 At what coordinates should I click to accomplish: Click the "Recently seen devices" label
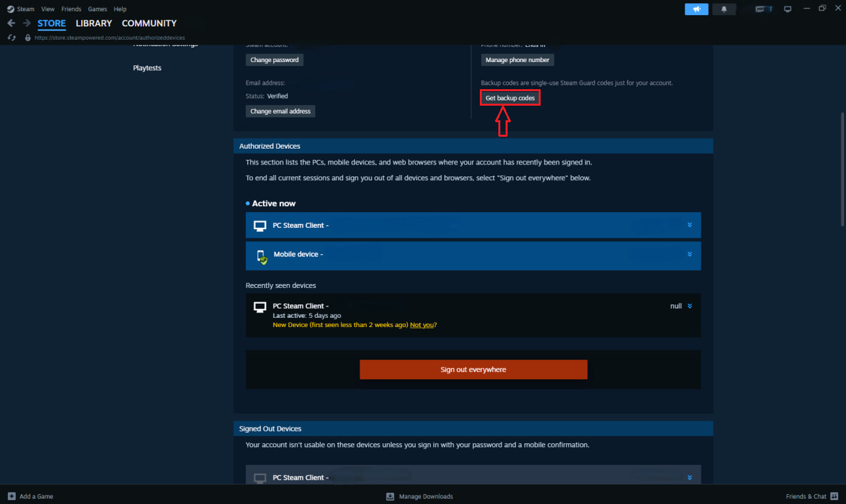(281, 285)
